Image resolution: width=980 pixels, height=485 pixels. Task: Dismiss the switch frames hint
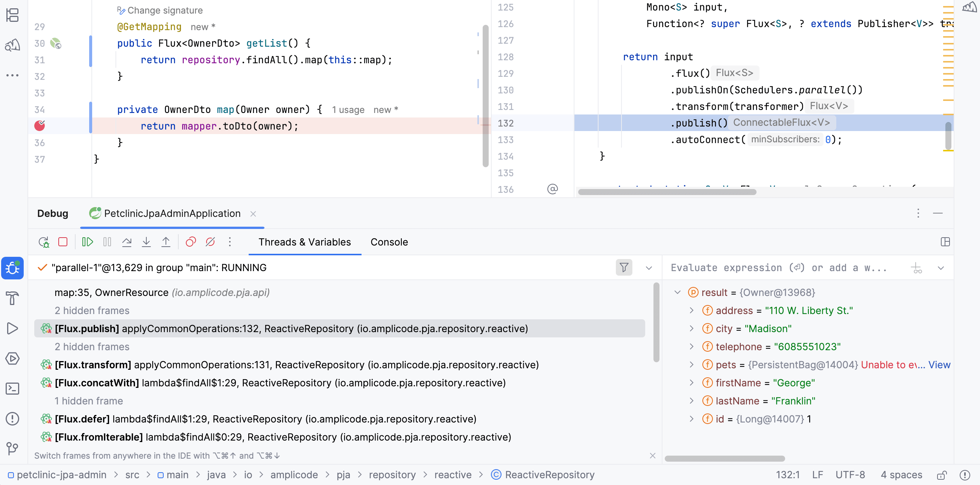coord(652,456)
